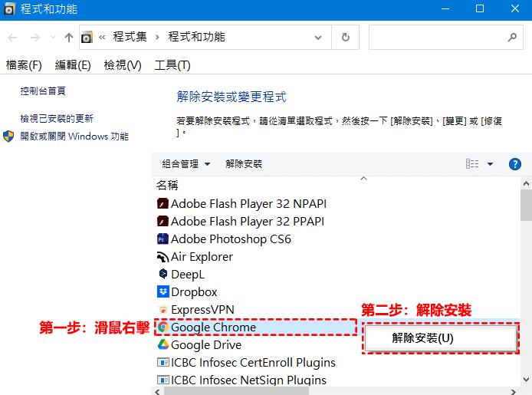Click the Google Chrome icon in list
Screen dimensions: 532x395
163,328
